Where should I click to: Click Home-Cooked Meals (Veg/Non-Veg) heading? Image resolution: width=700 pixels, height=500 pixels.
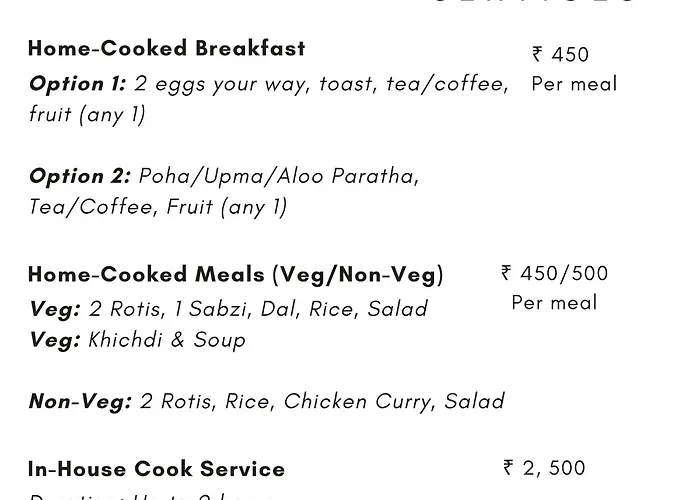coord(236,275)
